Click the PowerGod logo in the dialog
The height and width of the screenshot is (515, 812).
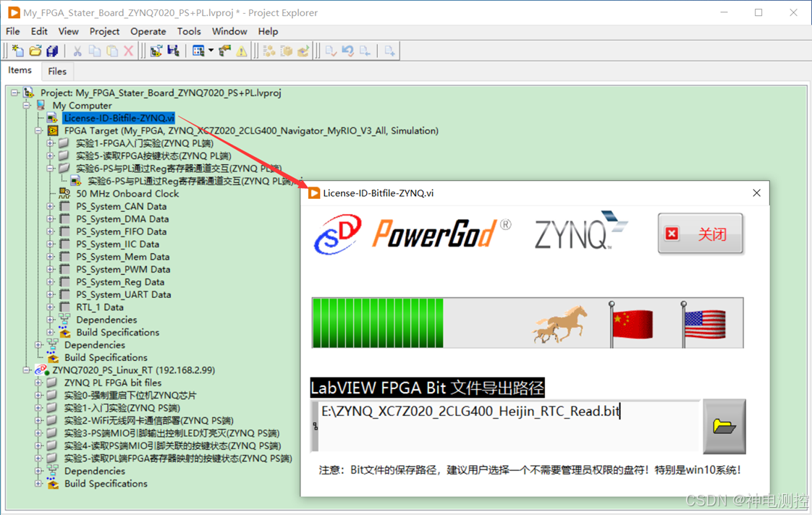[x=441, y=234]
